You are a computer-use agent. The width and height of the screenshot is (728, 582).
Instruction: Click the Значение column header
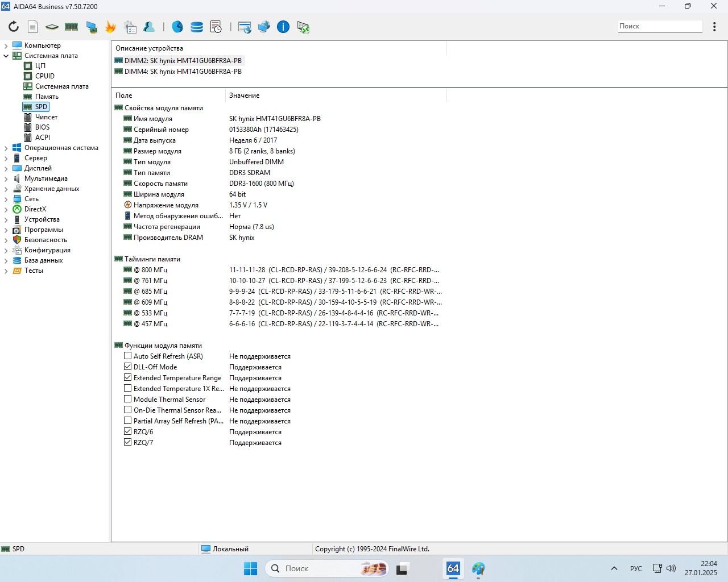click(x=336, y=95)
